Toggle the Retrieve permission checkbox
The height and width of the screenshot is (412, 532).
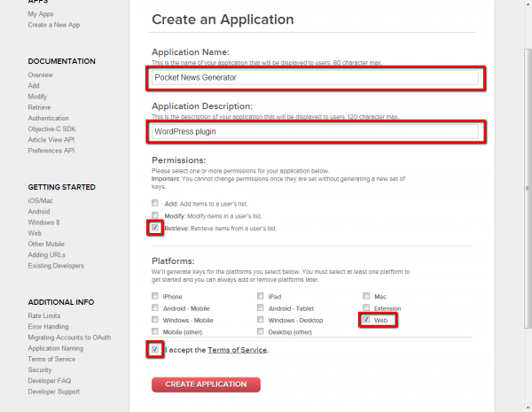point(155,228)
